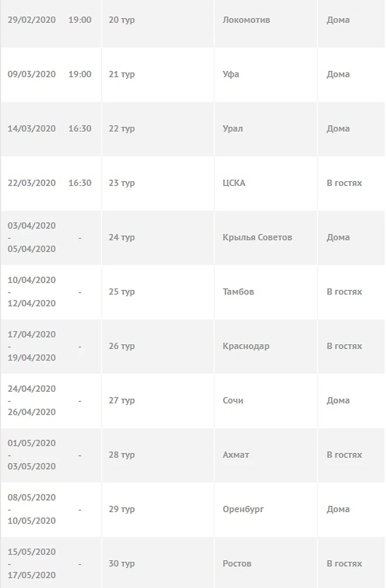386x588 pixels.
Task: Click the Краснодар team name
Action: click(246, 346)
